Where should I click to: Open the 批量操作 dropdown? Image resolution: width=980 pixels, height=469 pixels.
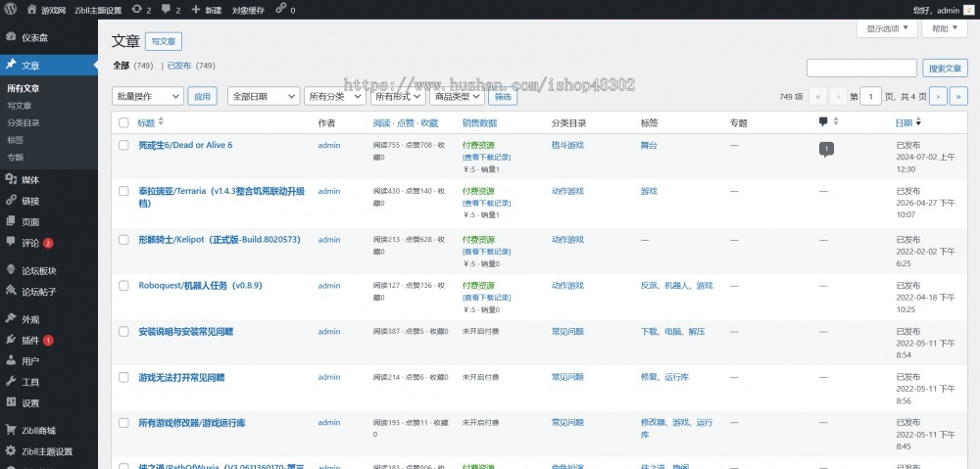point(148,96)
